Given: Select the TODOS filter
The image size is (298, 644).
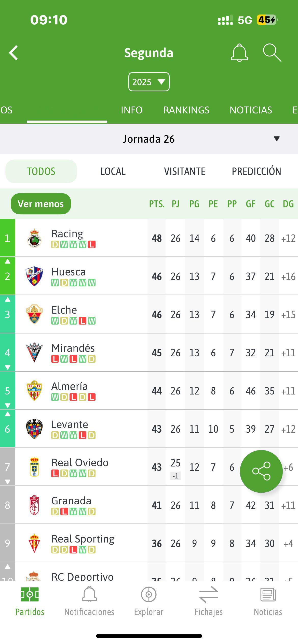Looking at the screenshot, I should coord(41,171).
